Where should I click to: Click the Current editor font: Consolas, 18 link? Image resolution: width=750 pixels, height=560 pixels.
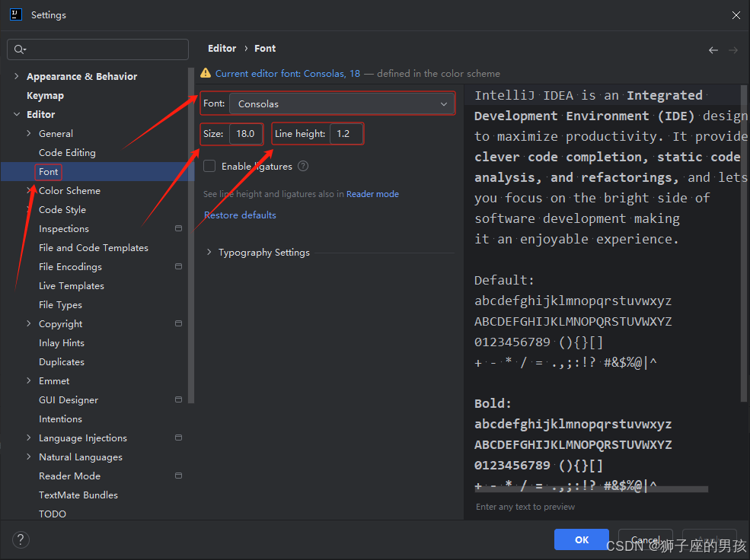pos(288,73)
